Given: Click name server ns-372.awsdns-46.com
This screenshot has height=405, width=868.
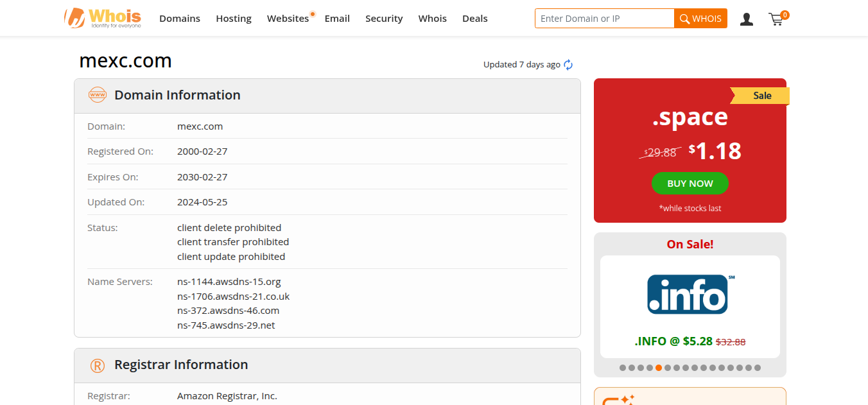Looking at the screenshot, I should pyautogui.click(x=229, y=311).
